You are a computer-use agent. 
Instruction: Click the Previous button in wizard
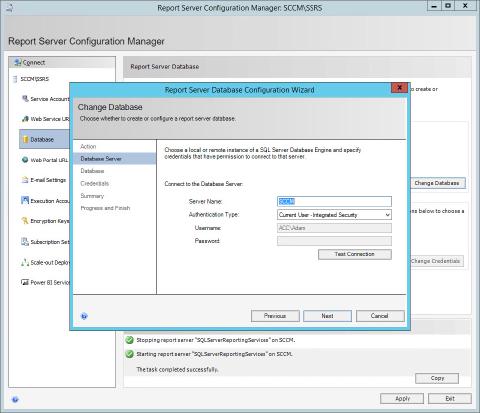pyautogui.click(x=275, y=316)
